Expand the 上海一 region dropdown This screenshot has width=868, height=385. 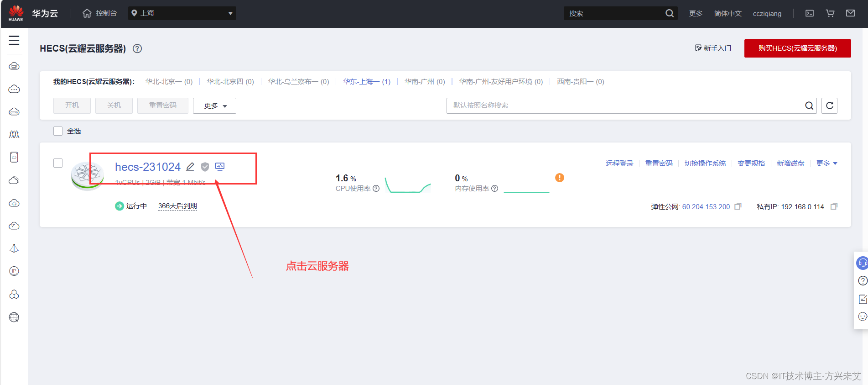pos(182,13)
